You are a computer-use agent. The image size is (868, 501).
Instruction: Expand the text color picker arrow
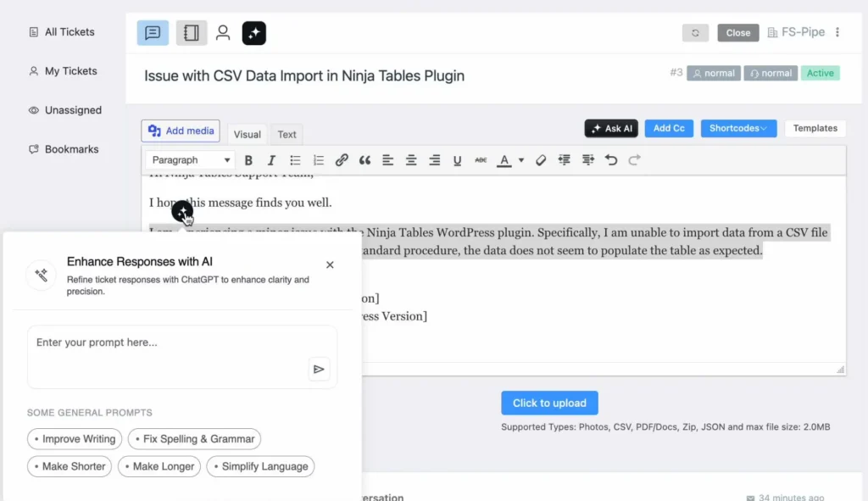(521, 160)
